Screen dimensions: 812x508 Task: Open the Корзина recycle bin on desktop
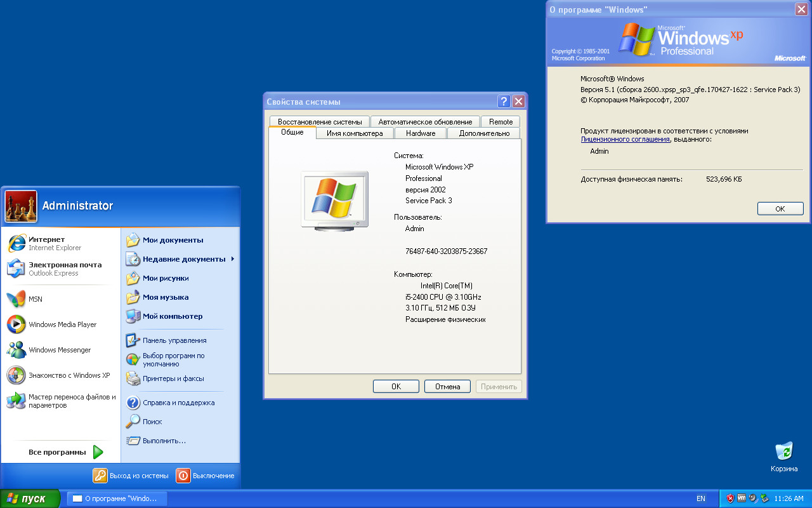pos(784,457)
